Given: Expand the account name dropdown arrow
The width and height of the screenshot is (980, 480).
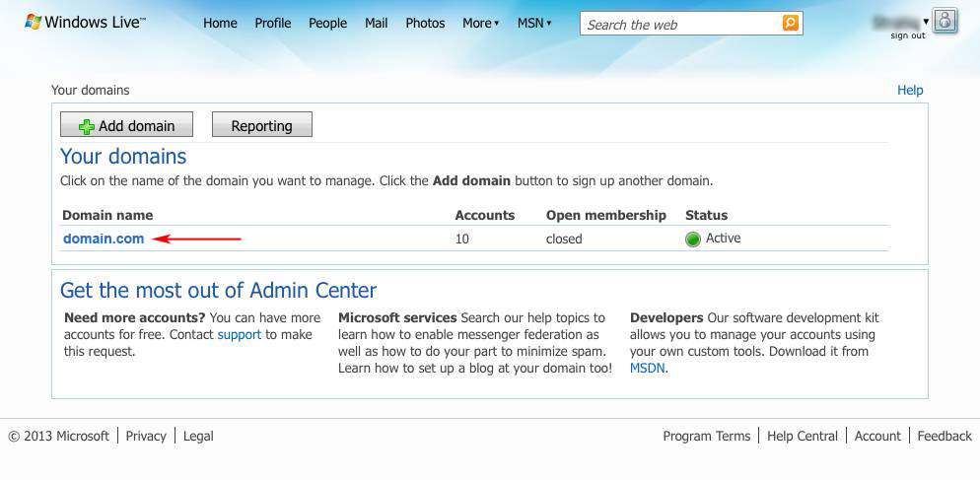Looking at the screenshot, I should pos(926,22).
